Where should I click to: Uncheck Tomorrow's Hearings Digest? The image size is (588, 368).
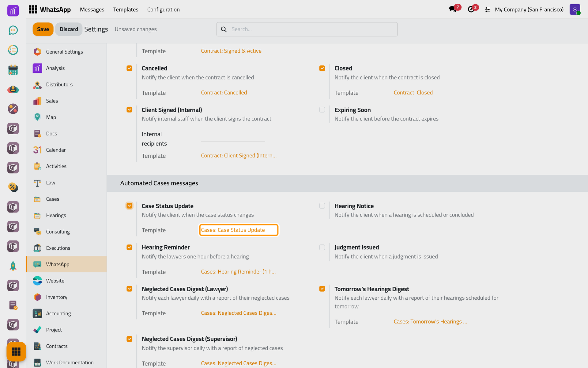322,289
